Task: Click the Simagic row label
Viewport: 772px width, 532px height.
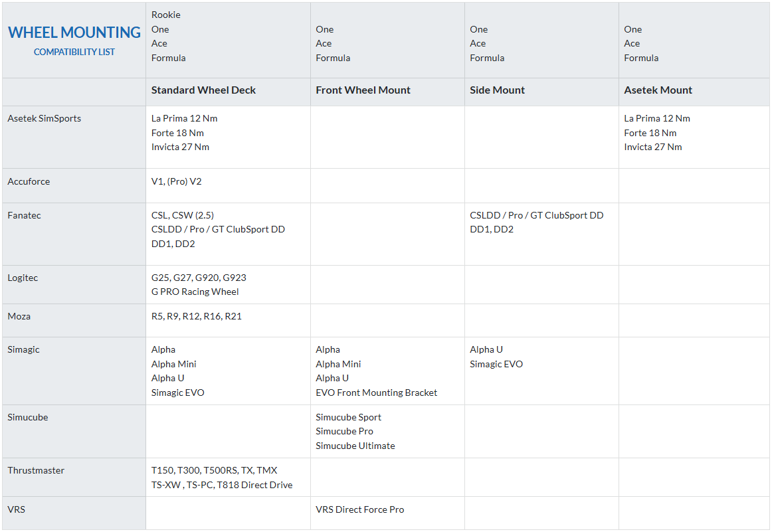Action: pos(23,349)
